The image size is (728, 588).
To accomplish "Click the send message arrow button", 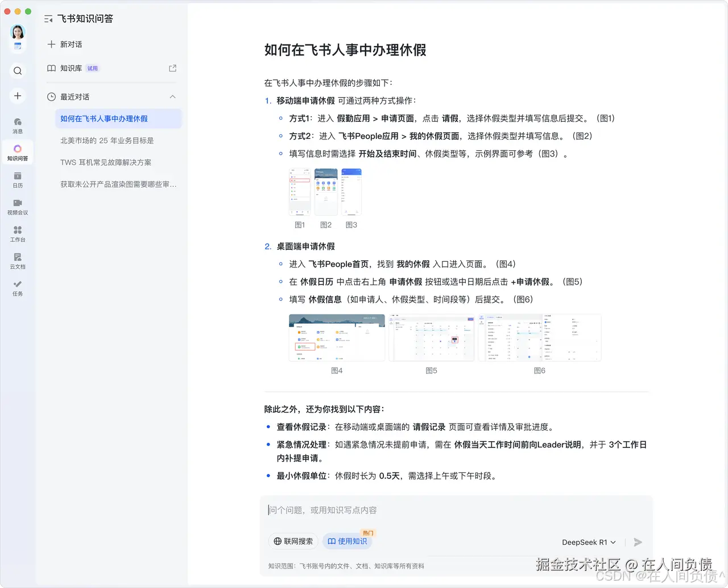I will coord(638,542).
